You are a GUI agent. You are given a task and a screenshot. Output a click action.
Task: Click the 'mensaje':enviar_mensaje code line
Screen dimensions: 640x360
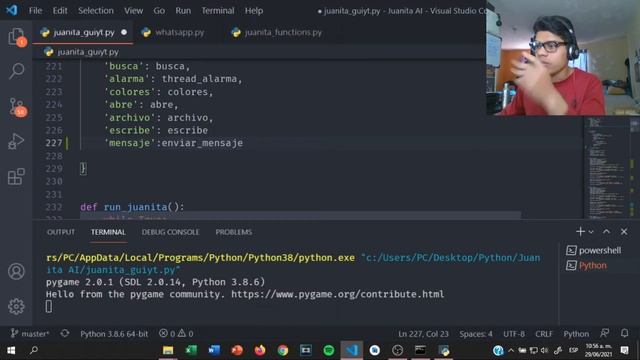pyautogui.click(x=174, y=143)
